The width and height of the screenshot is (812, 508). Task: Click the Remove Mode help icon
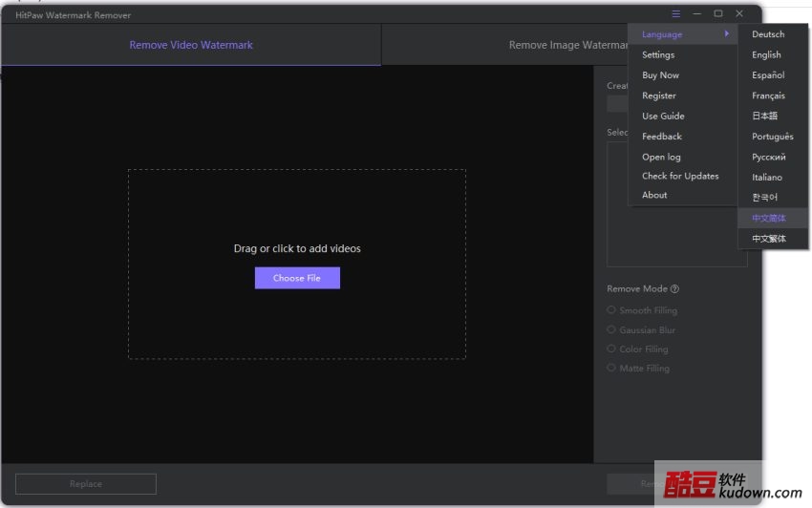[674, 289]
